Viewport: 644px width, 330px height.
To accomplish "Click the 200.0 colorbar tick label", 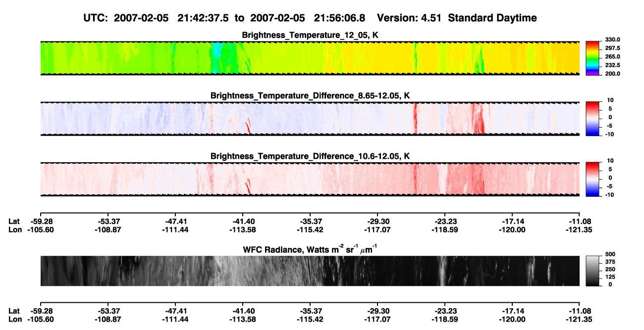I will tap(612, 73).
